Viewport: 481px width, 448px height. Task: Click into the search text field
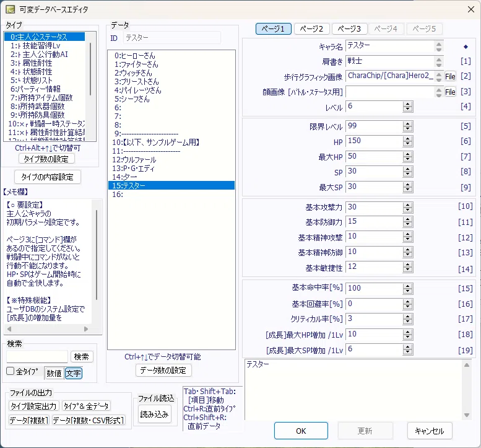tap(37, 356)
